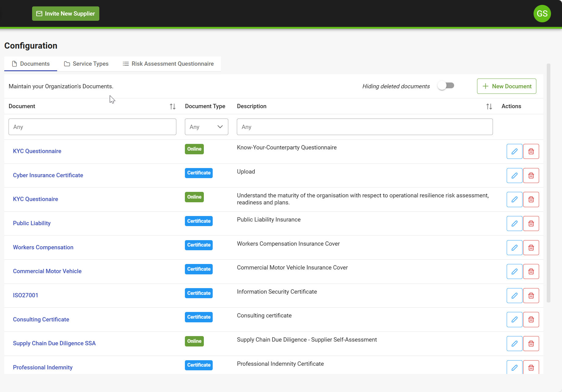Sort the Description column
Viewport: 562px width, 392px height.
489,106
